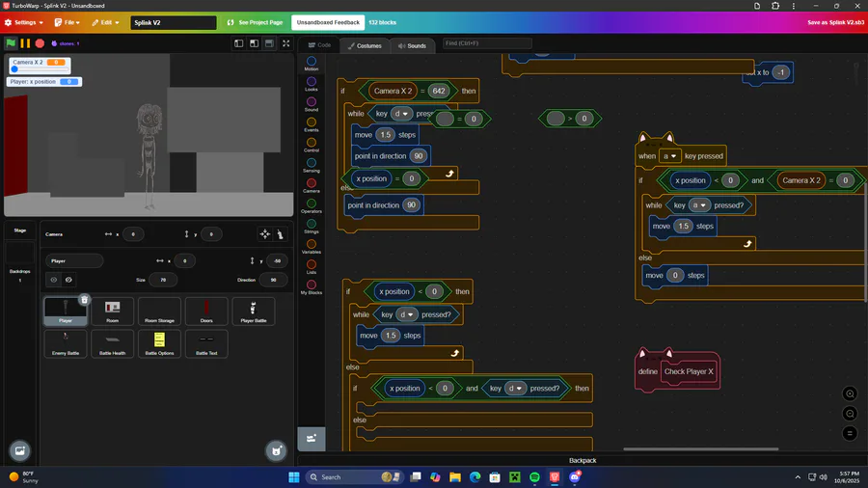The width and height of the screenshot is (868, 488).
Task: Click the 132 blocks counter
Action: (x=383, y=23)
